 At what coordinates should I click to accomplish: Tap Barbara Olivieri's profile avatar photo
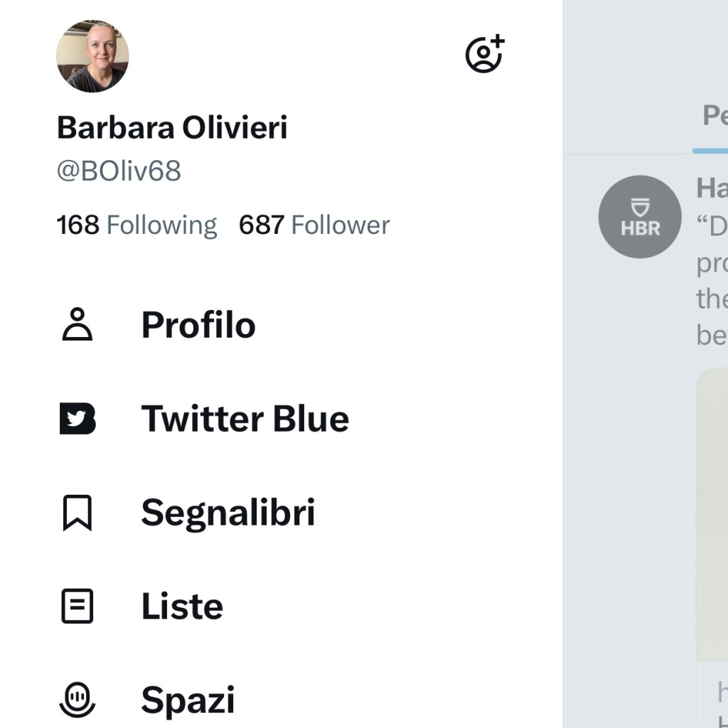click(92, 56)
